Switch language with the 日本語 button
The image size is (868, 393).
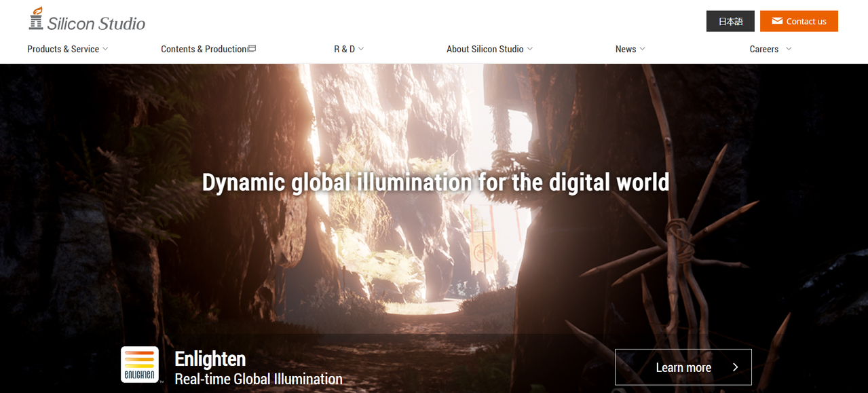coord(730,21)
